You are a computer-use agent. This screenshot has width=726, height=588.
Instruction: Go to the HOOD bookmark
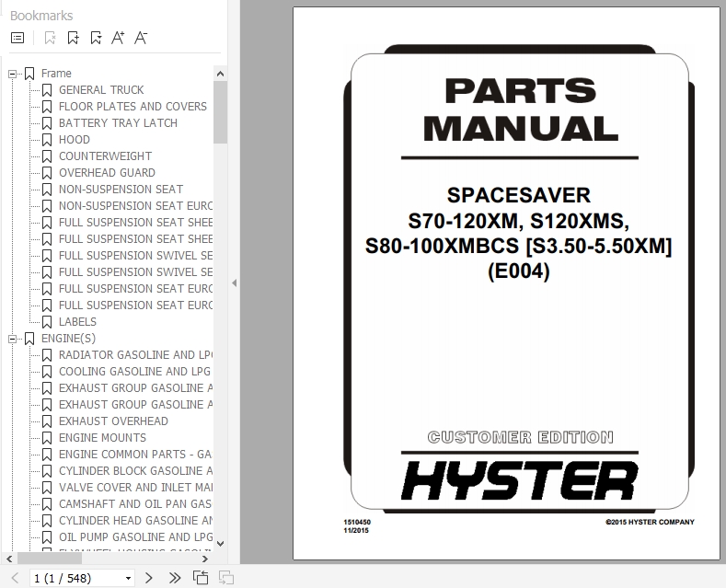click(75, 140)
